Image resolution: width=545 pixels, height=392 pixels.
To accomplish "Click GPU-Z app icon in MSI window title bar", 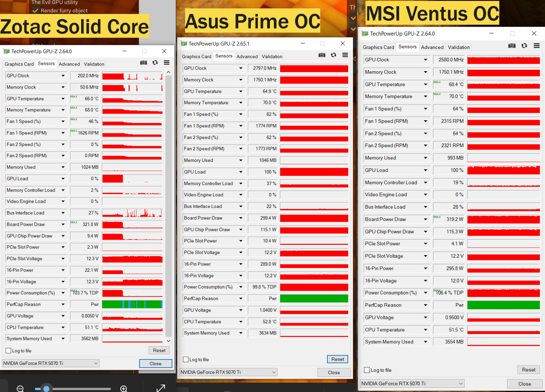I will 365,34.
